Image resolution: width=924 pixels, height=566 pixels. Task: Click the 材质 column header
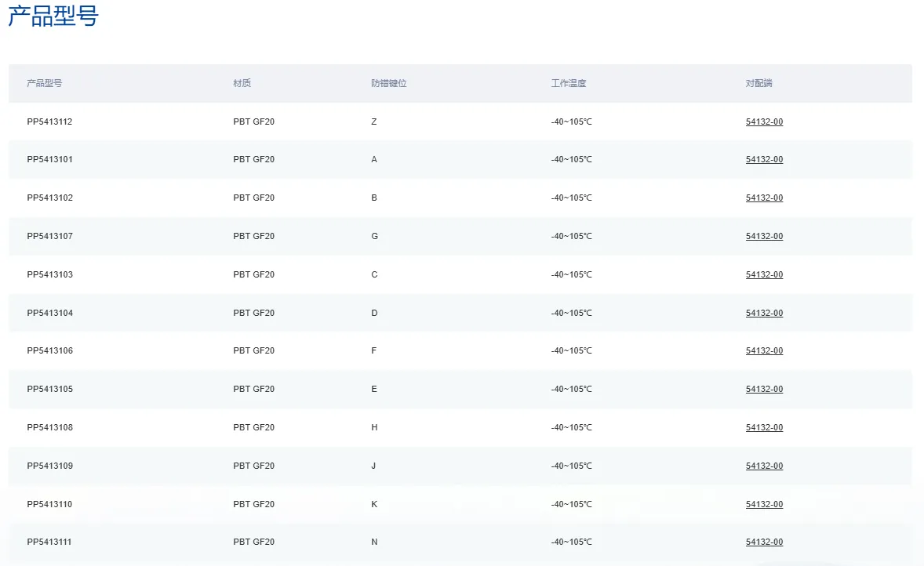pos(242,83)
